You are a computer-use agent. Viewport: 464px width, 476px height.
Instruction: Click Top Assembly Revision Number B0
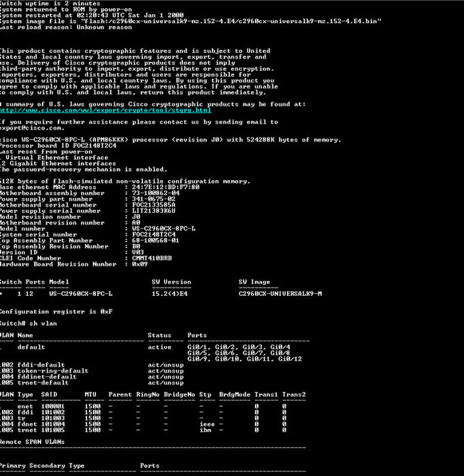point(136,246)
